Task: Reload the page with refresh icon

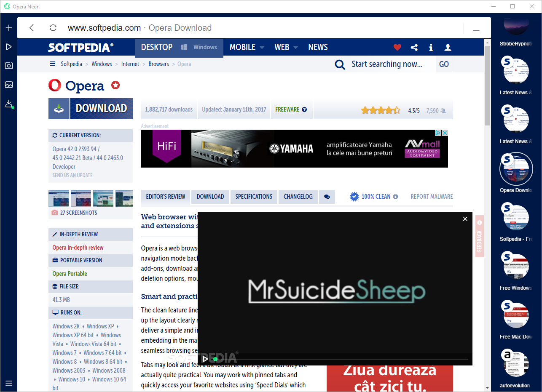Action: [x=53, y=28]
